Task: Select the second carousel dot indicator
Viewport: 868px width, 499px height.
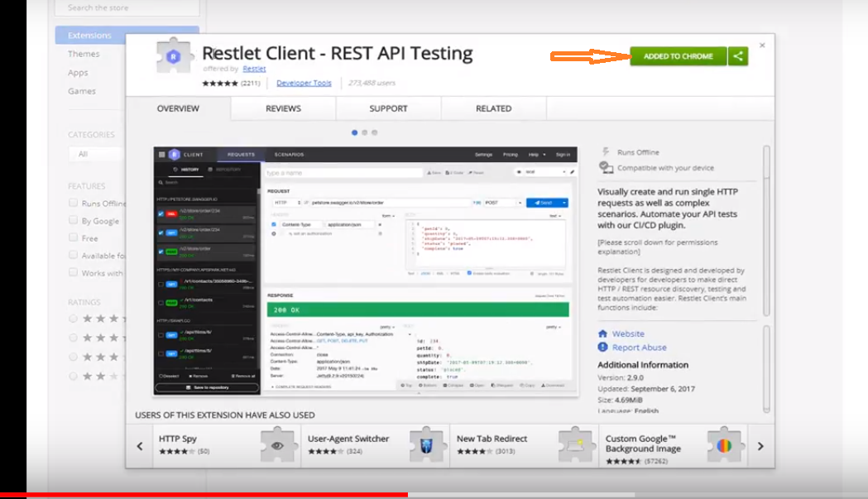Action: coord(364,132)
